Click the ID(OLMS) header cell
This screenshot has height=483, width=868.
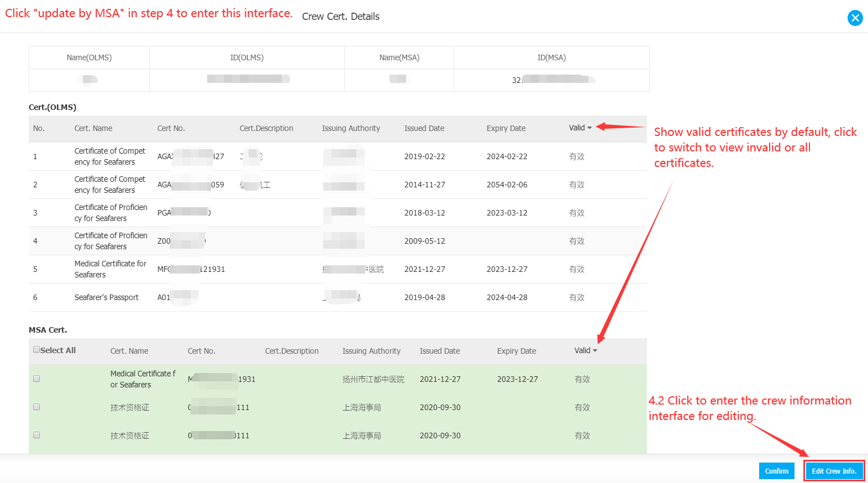click(x=247, y=57)
